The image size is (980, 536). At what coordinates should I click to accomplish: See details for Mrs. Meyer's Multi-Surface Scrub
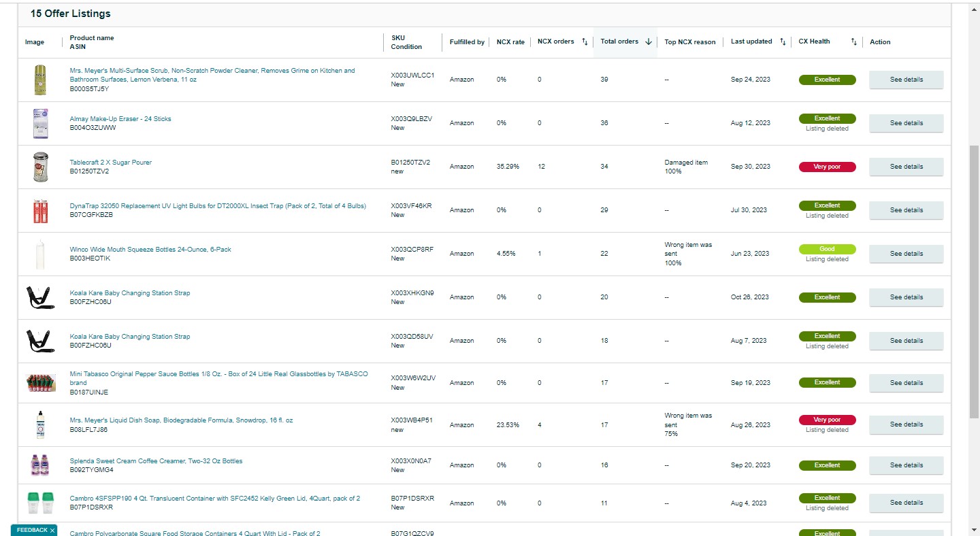(906, 80)
